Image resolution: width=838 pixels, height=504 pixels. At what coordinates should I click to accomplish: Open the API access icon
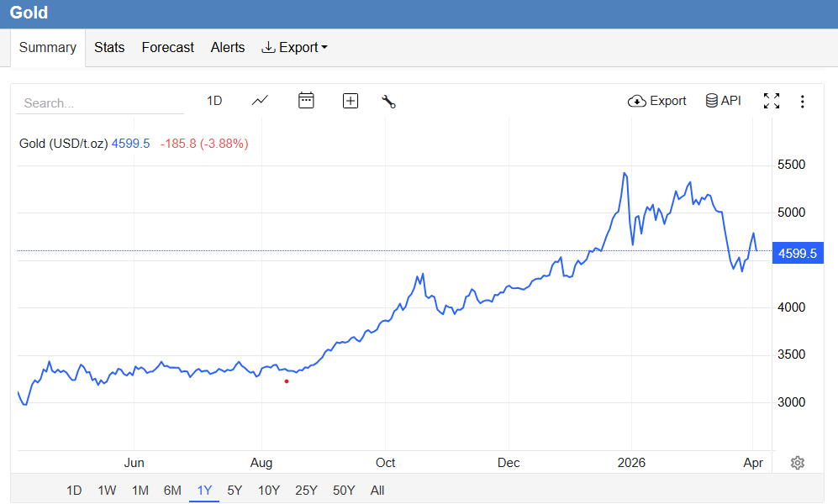pyautogui.click(x=722, y=100)
